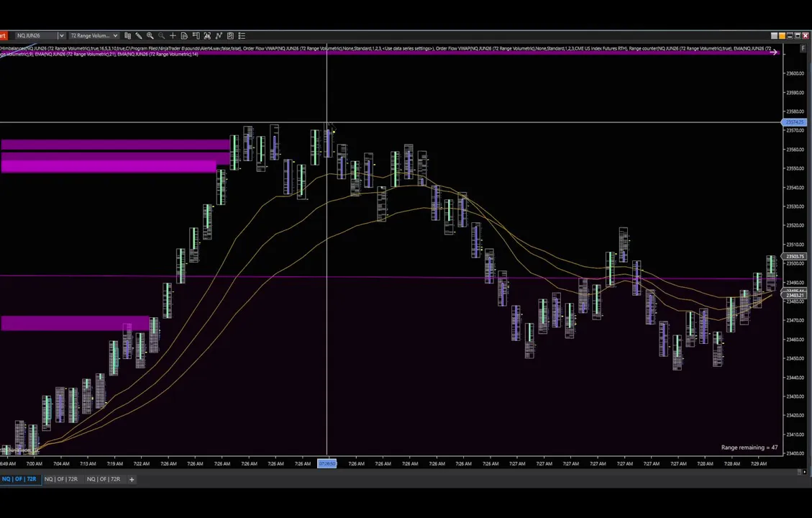Click the 23503.75 current price marker

[795, 256]
